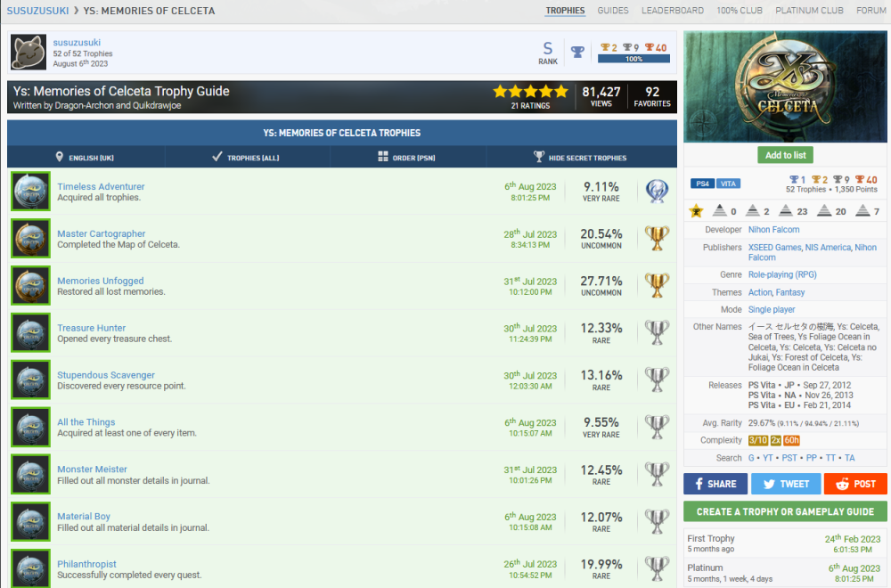
Task: Tweet this trophy list
Action: coord(785,484)
